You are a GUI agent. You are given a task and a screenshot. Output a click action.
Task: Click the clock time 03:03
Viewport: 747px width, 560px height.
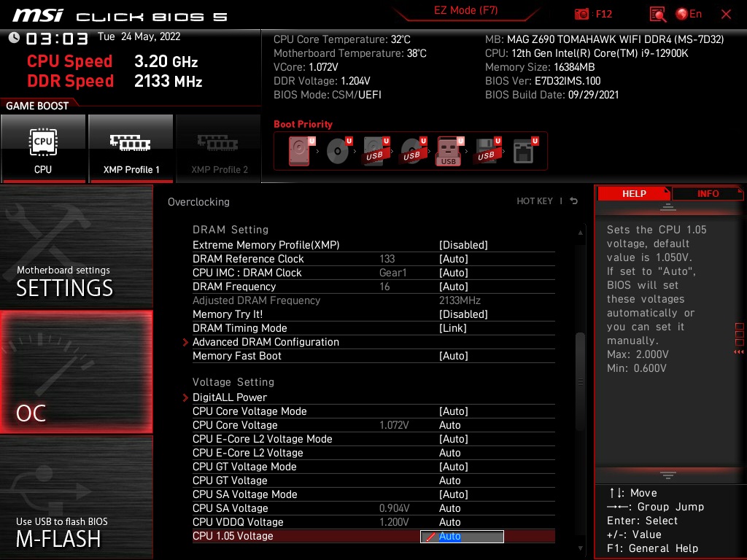click(57, 38)
